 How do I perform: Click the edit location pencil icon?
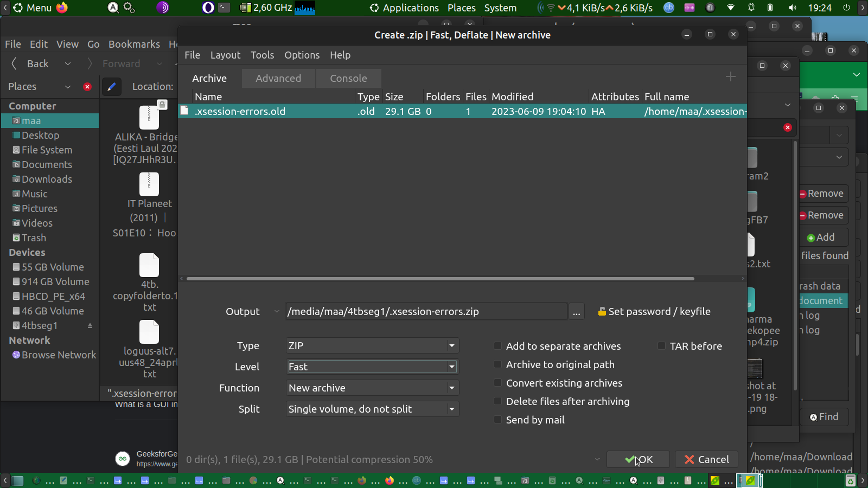[112, 87]
